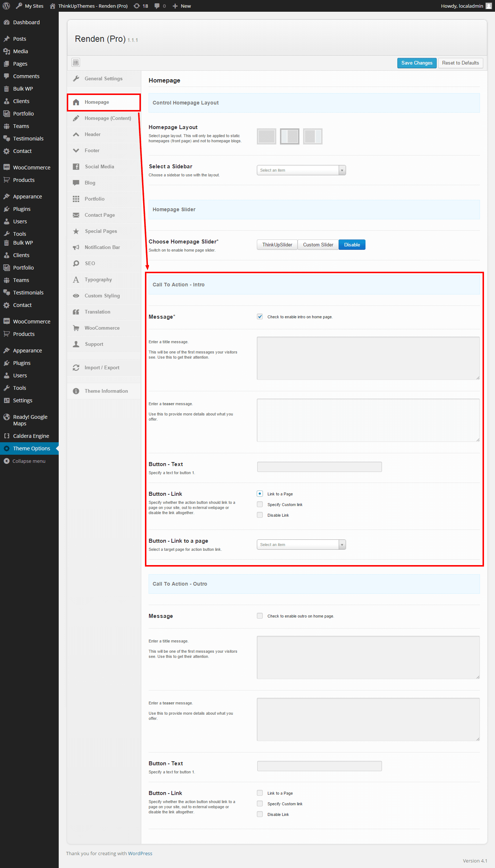Viewport: 495px width, 868px height.
Task: Focus the intro teaser message textarea
Action: 368,420
